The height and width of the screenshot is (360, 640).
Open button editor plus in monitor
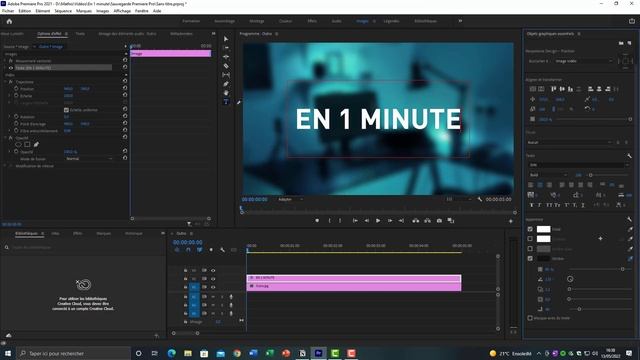(511, 221)
